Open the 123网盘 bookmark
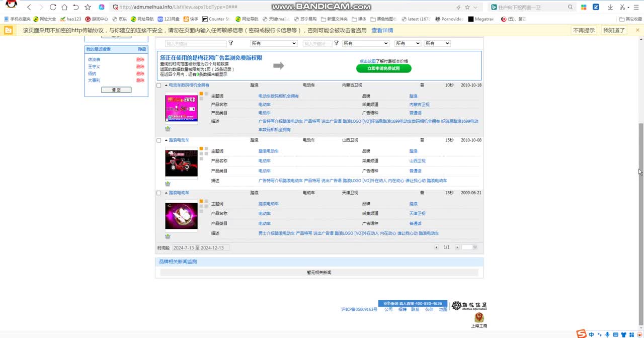The height and width of the screenshot is (338, 644). point(169,19)
